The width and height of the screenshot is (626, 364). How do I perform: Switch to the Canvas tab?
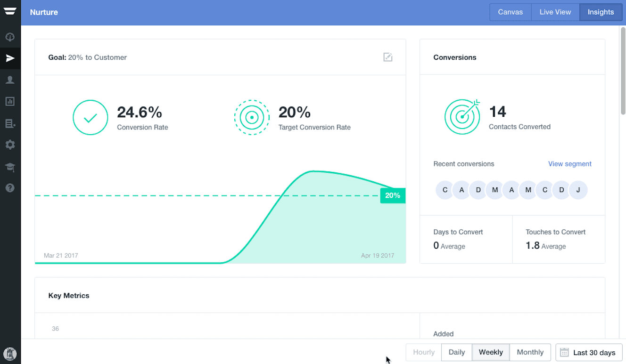coord(511,12)
